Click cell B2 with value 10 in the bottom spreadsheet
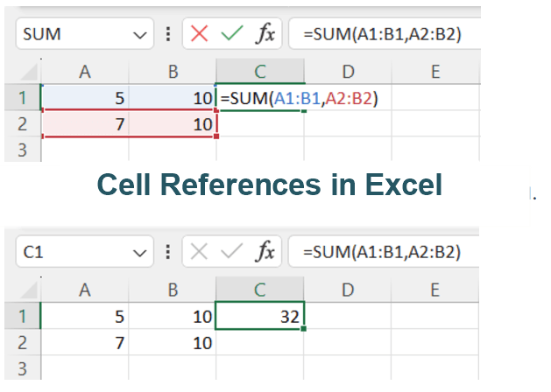Viewport: 551px width, 392px height. pos(173,342)
